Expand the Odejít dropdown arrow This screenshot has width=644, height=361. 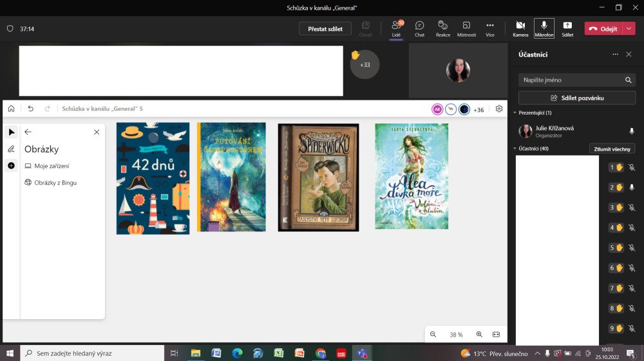click(629, 29)
